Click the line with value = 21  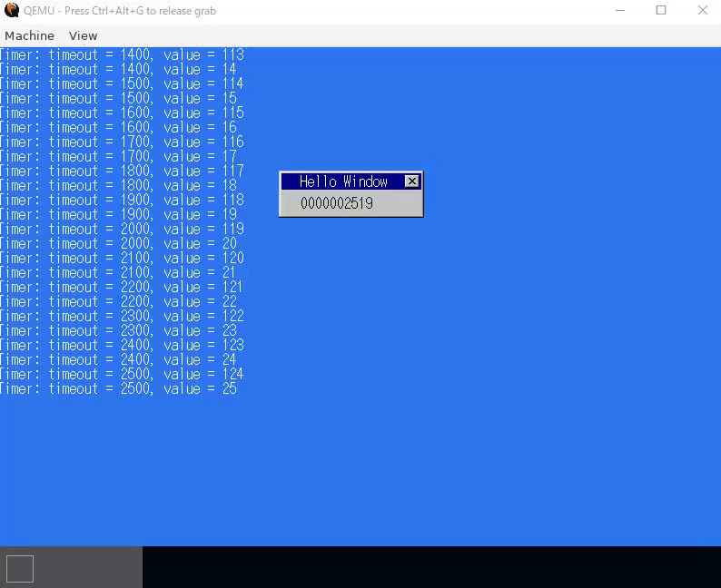[118, 273]
